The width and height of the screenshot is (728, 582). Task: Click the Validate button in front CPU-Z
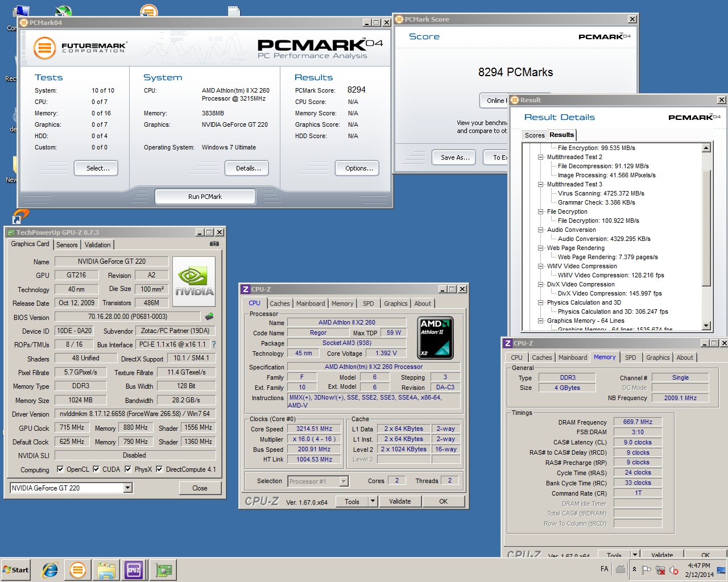click(x=400, y=501)
